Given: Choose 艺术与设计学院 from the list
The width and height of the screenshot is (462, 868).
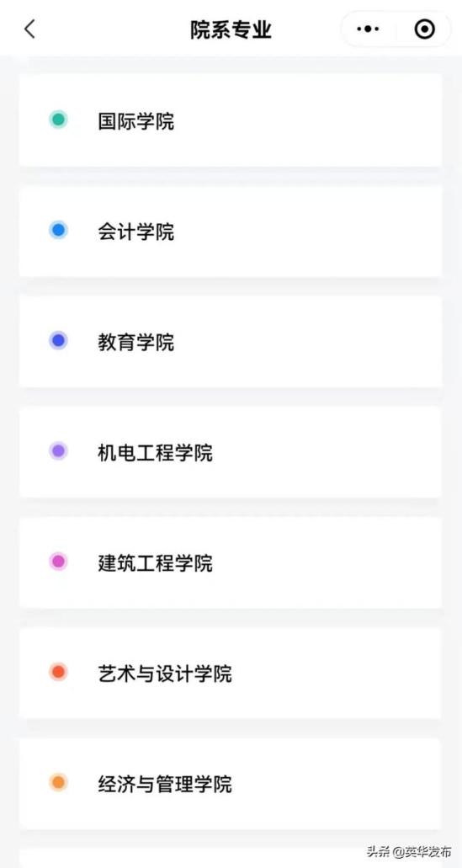Looking at the screenshot, I should (231, 674).
